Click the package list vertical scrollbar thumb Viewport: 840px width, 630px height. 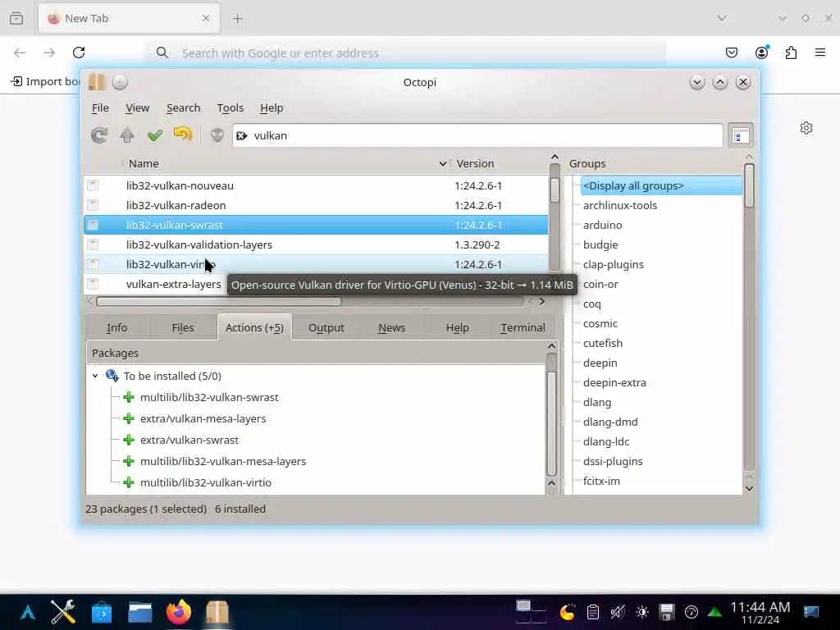555,190
